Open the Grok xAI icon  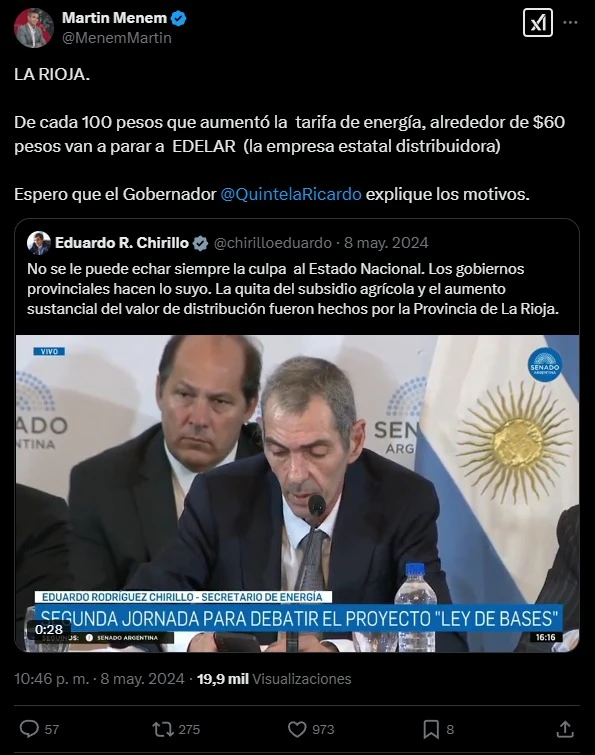[537, 23]
